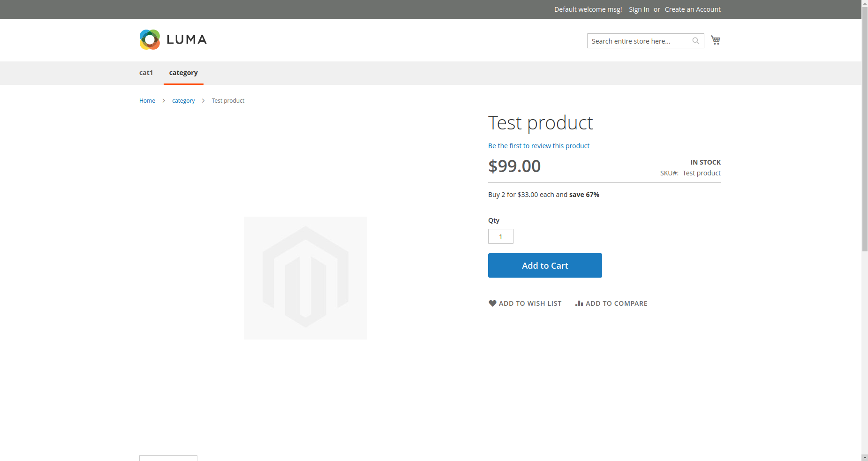Navigate to Home via the breadcrumb

(147, 100)
